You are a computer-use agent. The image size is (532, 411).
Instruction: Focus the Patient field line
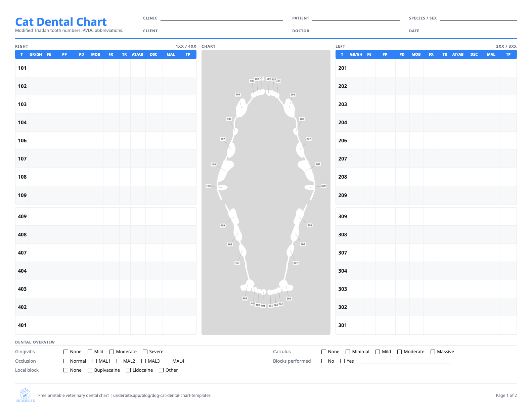click(356, 18)
